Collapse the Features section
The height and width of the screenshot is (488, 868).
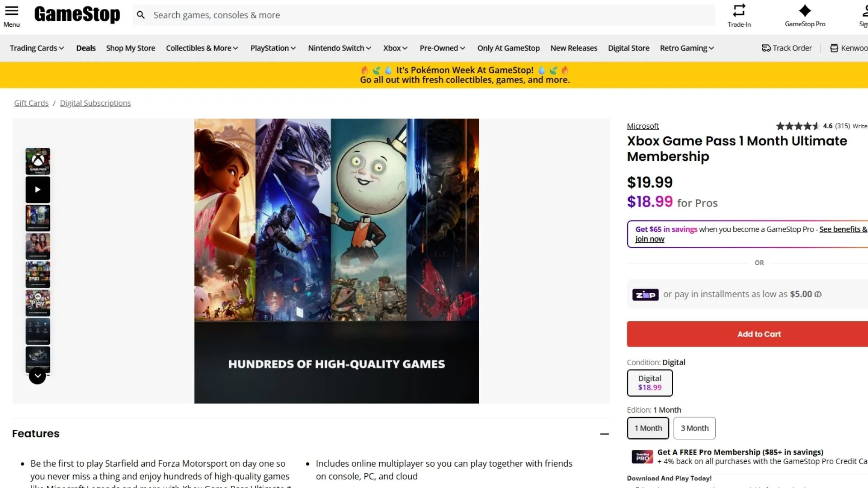pyautogui.click(x=604, y=434)
